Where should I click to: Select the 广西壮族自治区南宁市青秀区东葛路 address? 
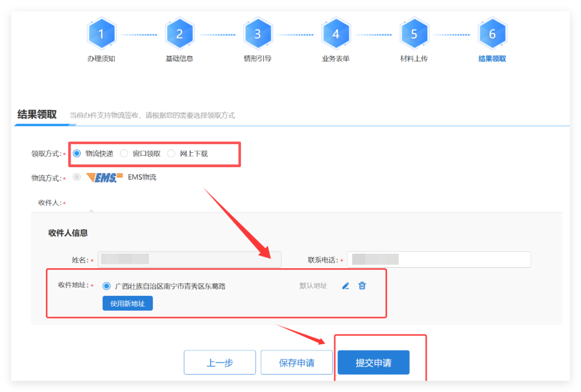click(x=107, y=286)
